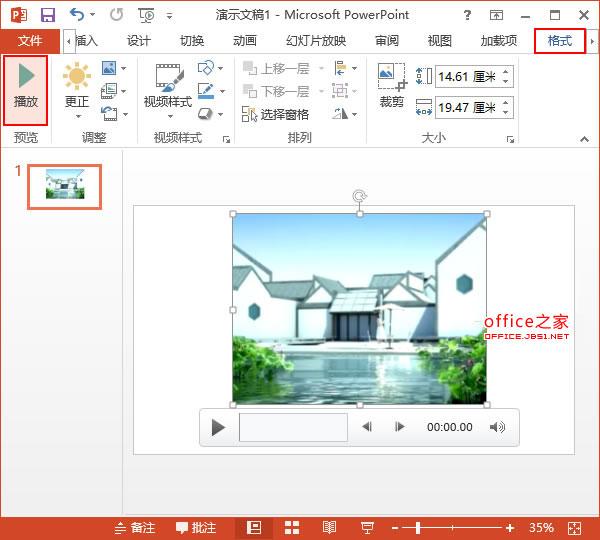Open the Rotate objects icon
This screenshot has width=600, height=540.
click(340, 114)
